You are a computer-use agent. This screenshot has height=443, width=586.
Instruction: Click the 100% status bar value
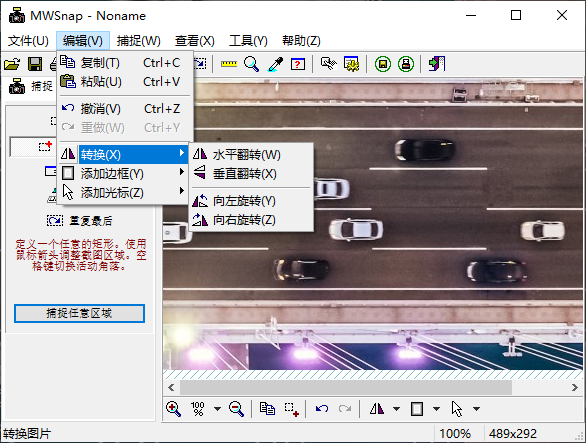click(454, 434)
